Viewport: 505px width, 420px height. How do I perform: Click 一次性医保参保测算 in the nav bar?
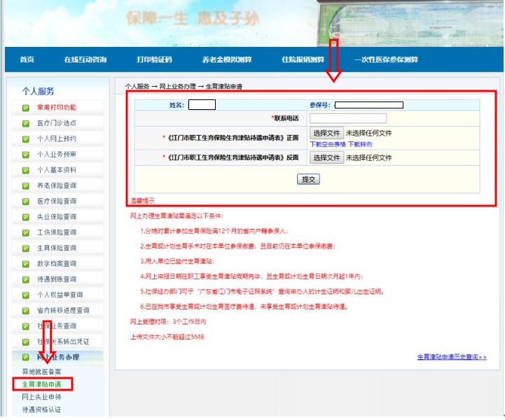386,59
